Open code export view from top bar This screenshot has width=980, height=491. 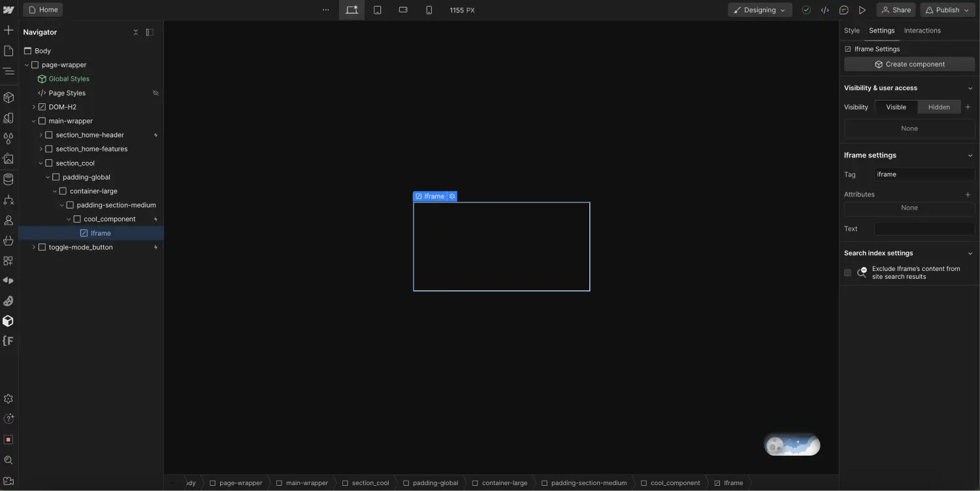point(825,10)
